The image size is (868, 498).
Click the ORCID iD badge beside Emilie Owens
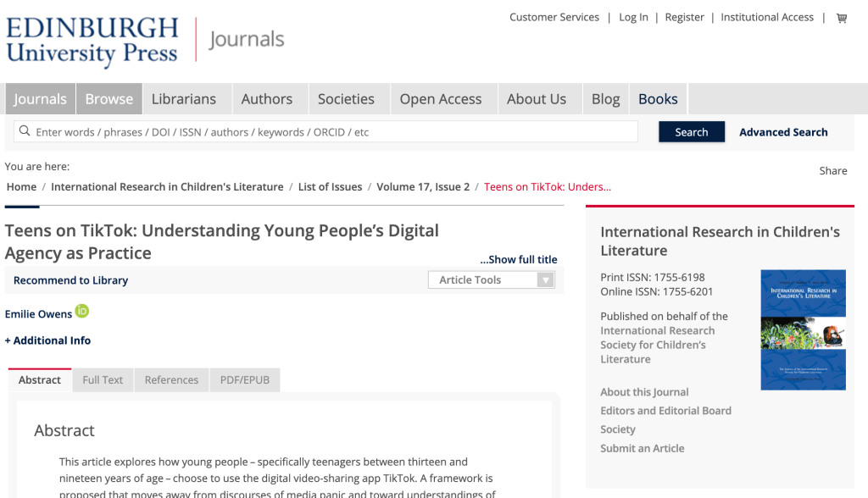[x=82, y=312]
